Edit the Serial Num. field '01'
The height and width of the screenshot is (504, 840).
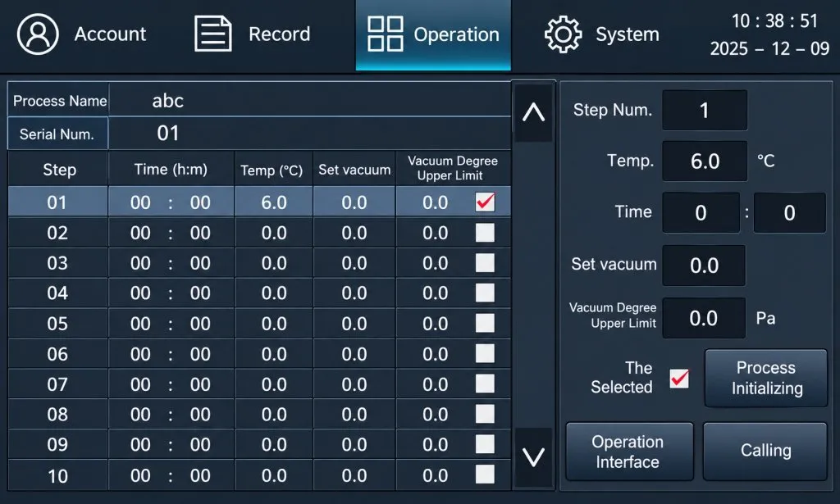tap(309, 134)
